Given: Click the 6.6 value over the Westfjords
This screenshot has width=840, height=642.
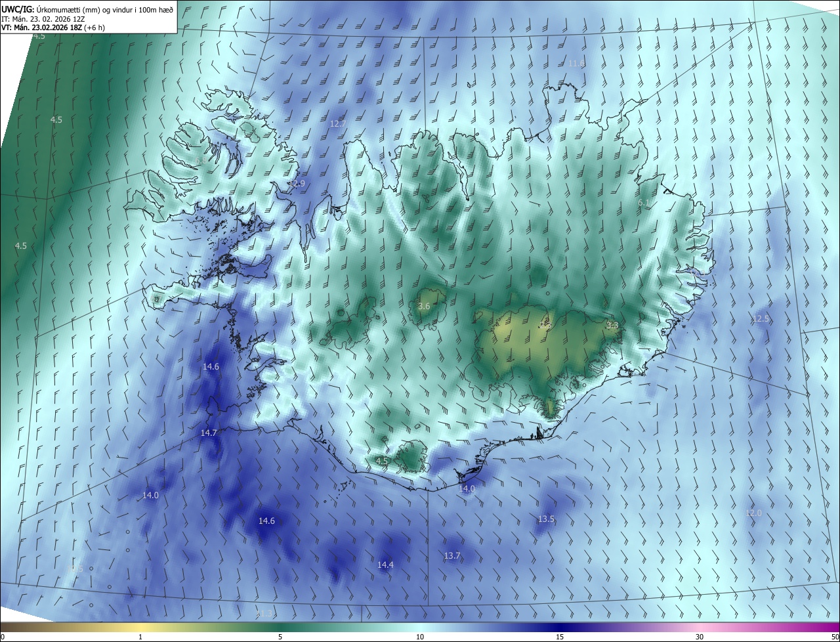Looking at the screenshot, I should click(x=201, y=160).
